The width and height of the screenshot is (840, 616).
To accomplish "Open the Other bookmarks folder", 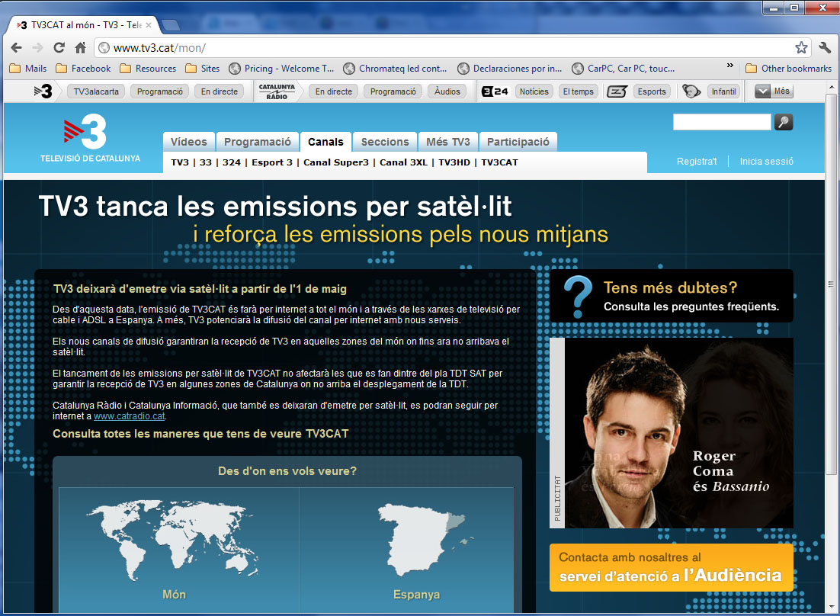I will pos(789,69).
